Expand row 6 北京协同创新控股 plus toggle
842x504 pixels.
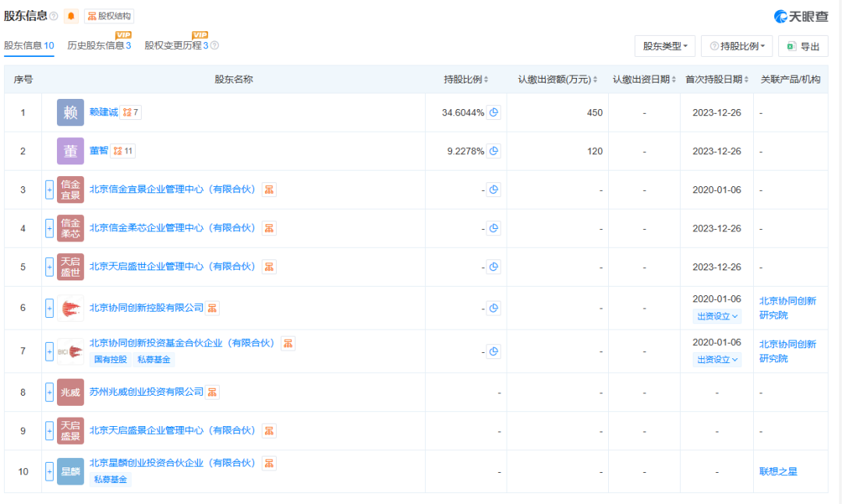pos(49,308)
